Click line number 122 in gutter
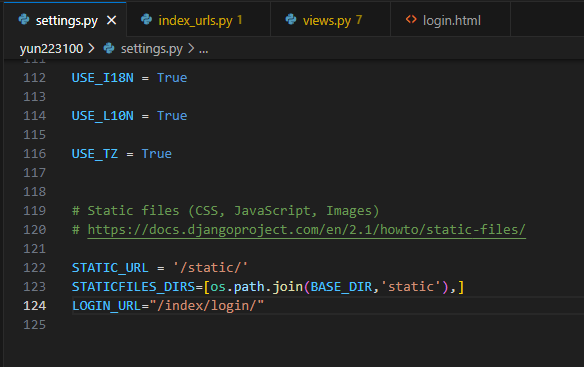This screenshot has width=584, height=367. coord(35,268)
